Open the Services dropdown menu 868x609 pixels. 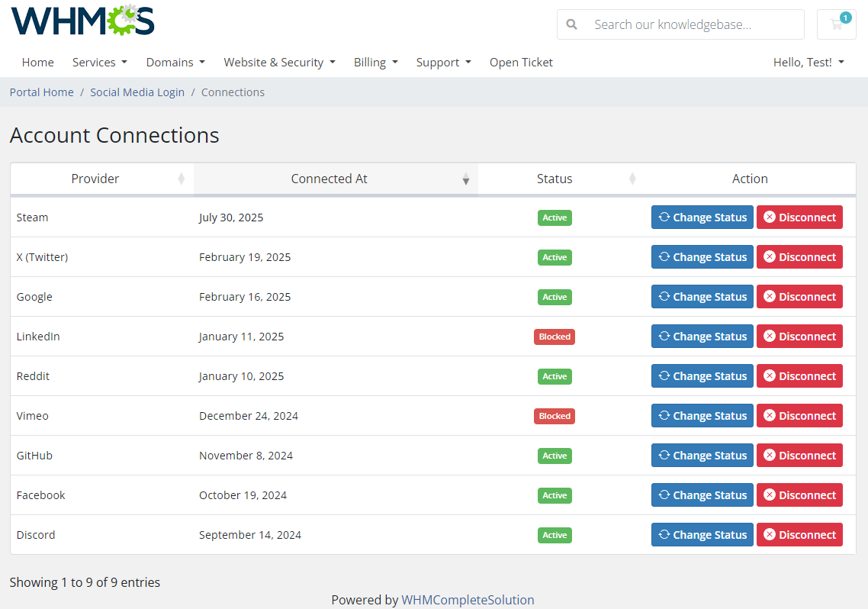point(100,62)
